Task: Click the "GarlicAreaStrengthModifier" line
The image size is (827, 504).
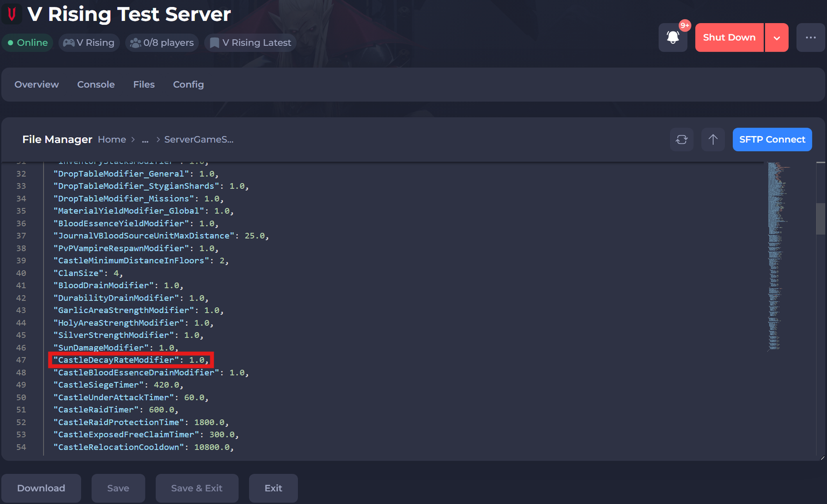Action: (x=139, y=310)
